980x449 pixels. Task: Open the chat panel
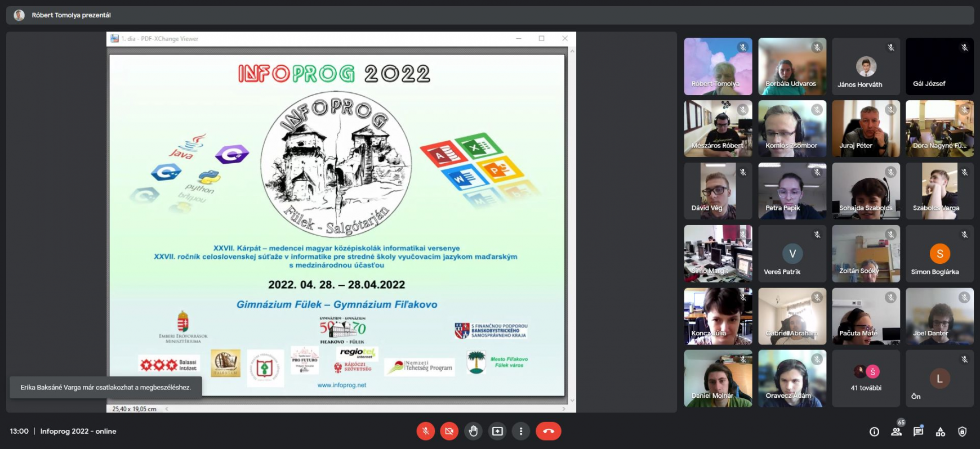(x=918, y=432)
